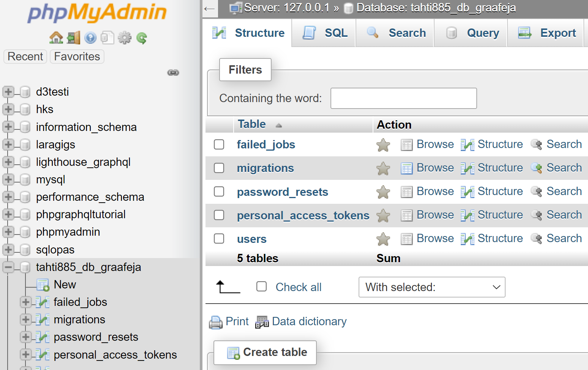Image resolution: width=588 pixels, height=370 pixels.
Task: Click the phpMyAdmin logo
Action: [97, 13]
